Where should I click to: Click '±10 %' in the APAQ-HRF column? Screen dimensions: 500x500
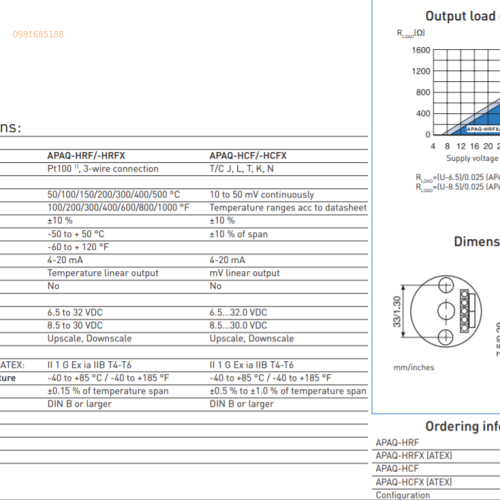click(x=60, y=221)
